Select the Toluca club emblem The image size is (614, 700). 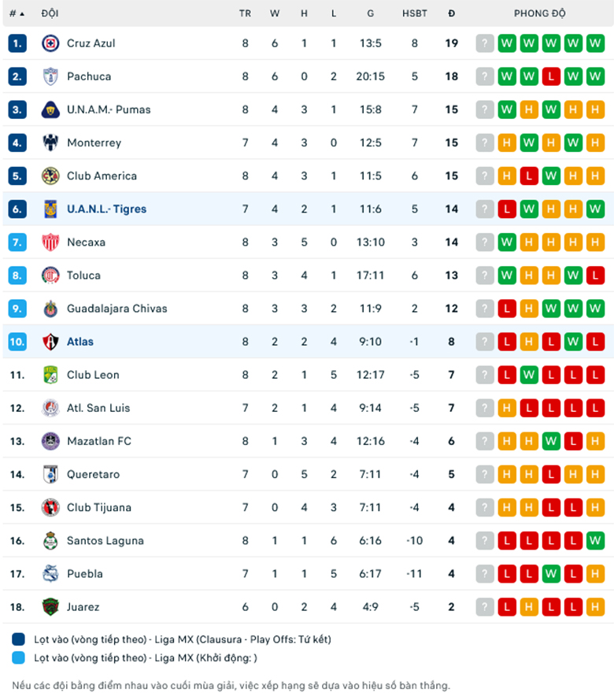pos(50,276)
